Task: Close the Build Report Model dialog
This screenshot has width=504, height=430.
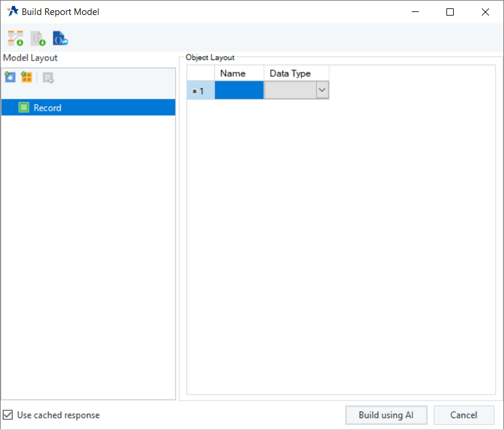Action: point(485,12)
